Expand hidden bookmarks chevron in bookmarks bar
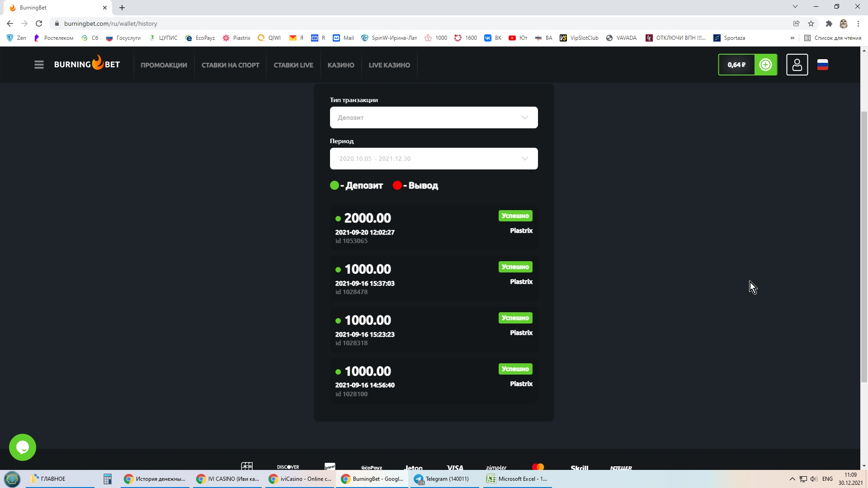The height and width of the screenshot is (488, 868). 792,38
